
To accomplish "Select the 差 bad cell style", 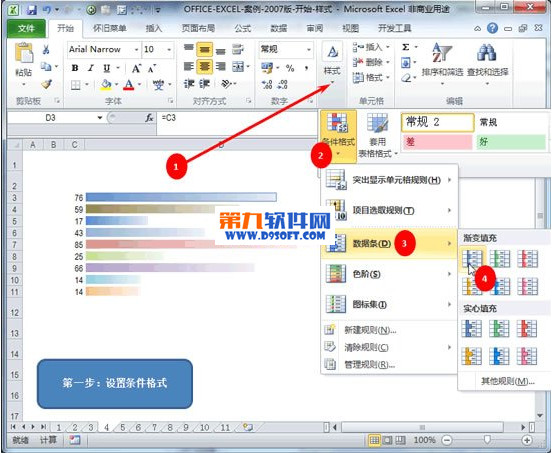I will tap(437, 142).
